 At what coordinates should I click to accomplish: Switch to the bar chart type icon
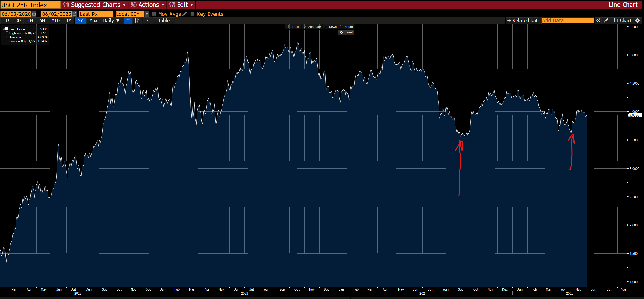point(137,21)
